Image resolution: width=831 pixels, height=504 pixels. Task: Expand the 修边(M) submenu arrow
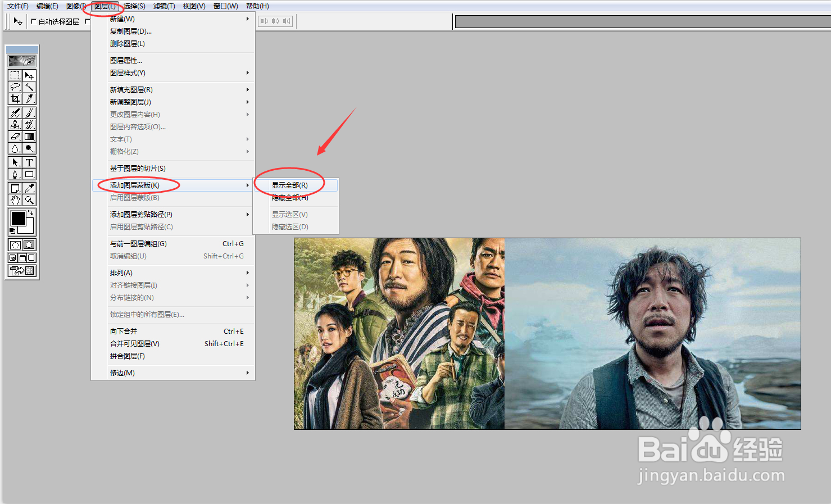point(247,373)
